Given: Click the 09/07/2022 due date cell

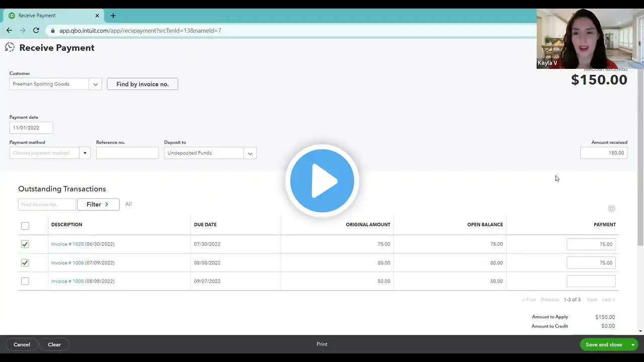Looking at the screenshot, I should (207, 281).
